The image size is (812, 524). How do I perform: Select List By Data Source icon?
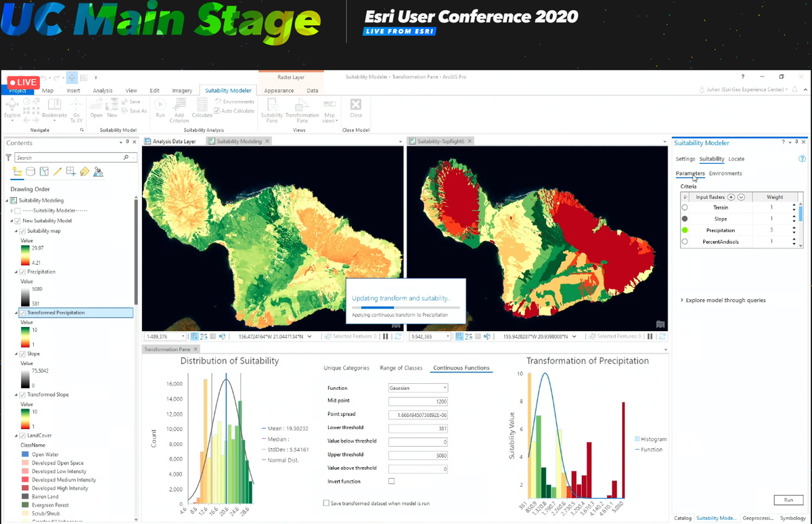pos(30,171)
